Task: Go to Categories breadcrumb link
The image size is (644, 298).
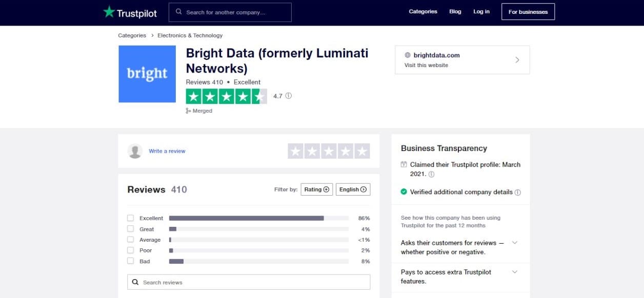Action: point(132,35)
